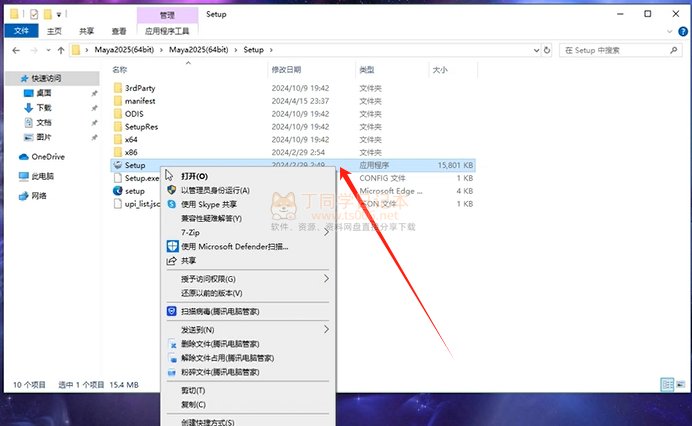The height and width of the screenshot is (426, 692).
Task: Click the Edge setup file icon
Action: [x=117, y=191]
